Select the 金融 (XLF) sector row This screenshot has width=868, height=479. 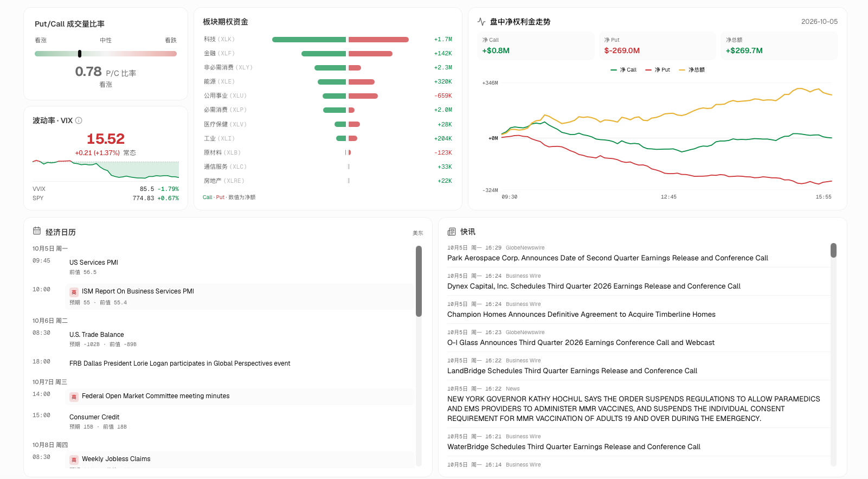click(328, 54)
